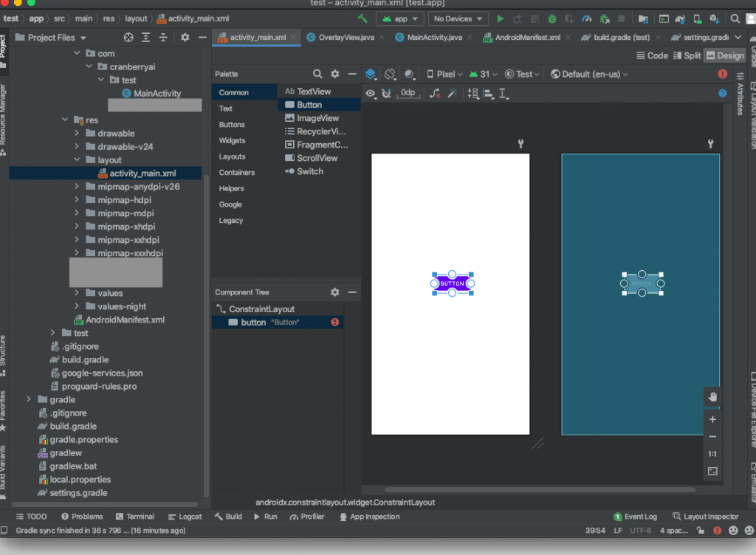
Task: Open the API 31 version dropdown
Action: [x=483, y=75]
